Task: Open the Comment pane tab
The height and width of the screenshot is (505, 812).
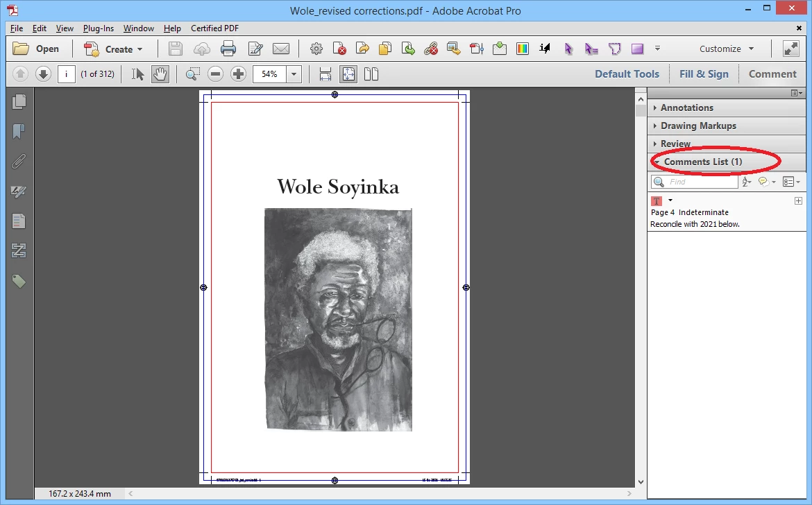Action: tap(772, 74)
